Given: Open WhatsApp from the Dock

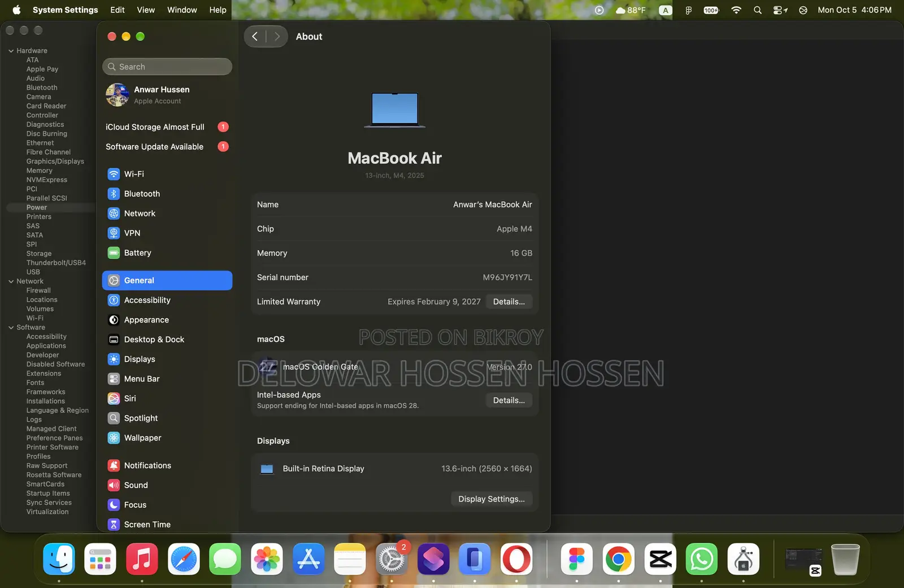Looking at the screenshot, I should [702, 559].
